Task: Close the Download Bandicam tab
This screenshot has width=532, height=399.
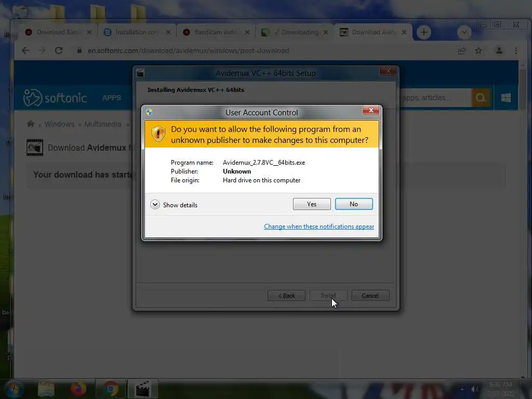Action: (89, 32)
